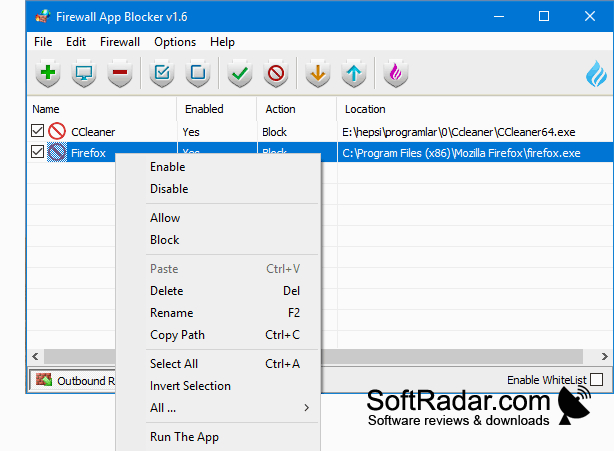Click the orange down arrow toolbar icon
The width and height of the screenshot is (614, 451).
tap(318, 73)
